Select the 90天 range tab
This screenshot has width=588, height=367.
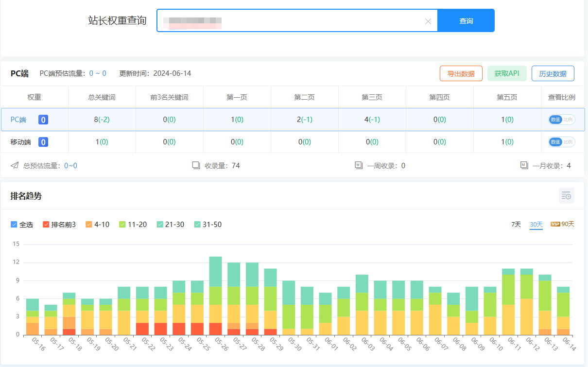coord(568,224)
